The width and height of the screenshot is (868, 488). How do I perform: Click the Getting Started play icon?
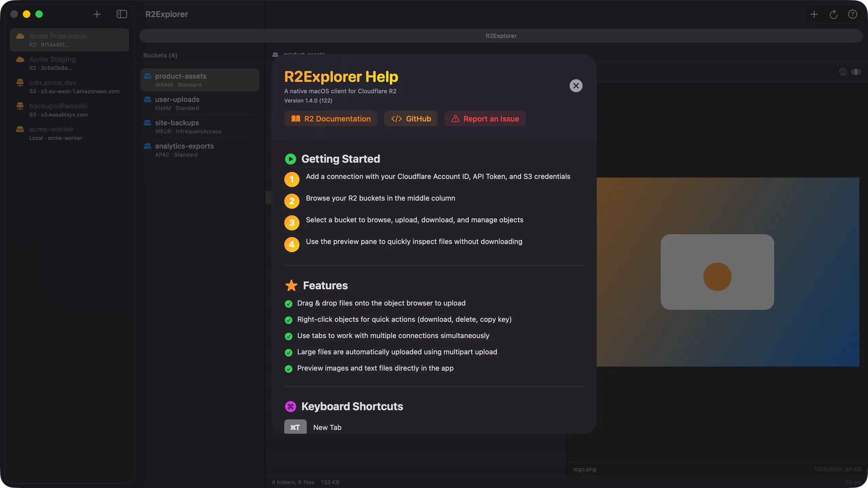click(x=290, y=159)
